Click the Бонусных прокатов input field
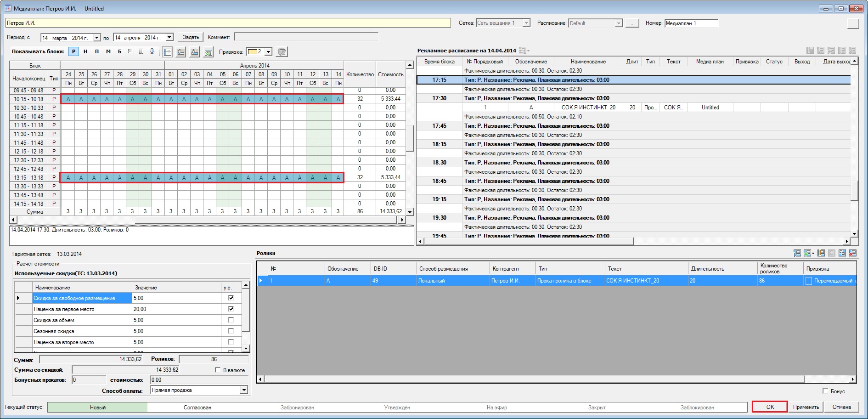 pos(89,380)
